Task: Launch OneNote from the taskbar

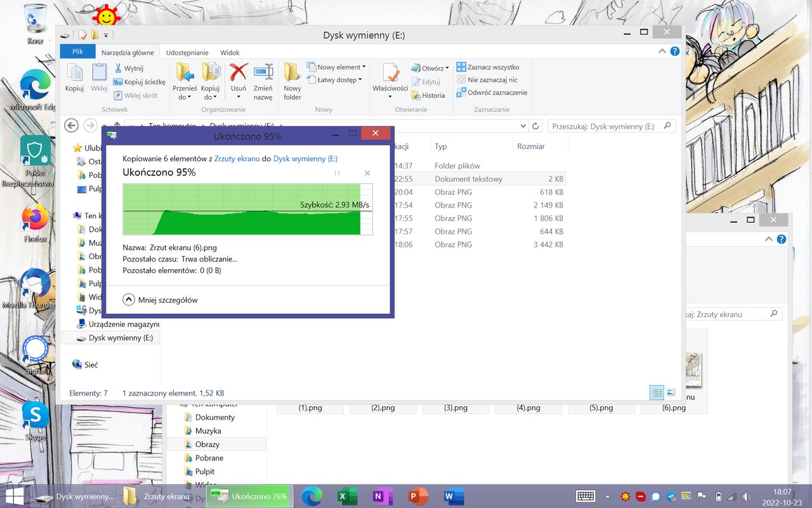Action: pyautogui.click(x=383, y=496)
